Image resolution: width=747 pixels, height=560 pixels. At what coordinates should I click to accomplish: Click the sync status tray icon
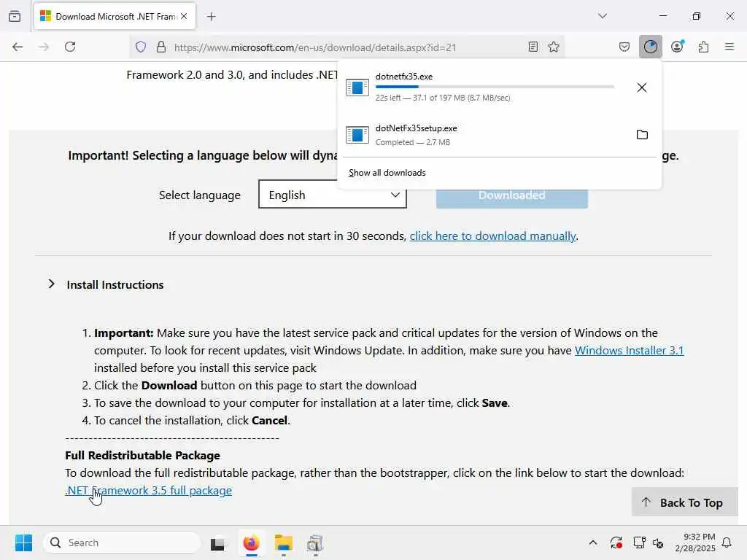[616, 542]
